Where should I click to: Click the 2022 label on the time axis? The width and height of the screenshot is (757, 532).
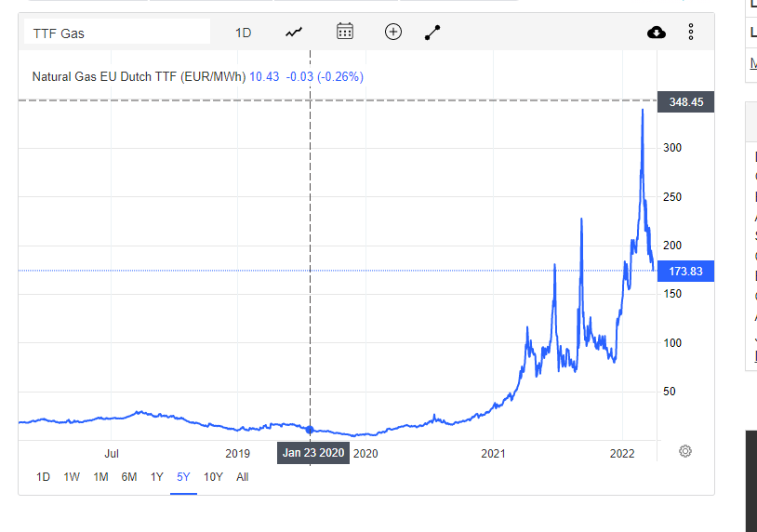[622, 454]
